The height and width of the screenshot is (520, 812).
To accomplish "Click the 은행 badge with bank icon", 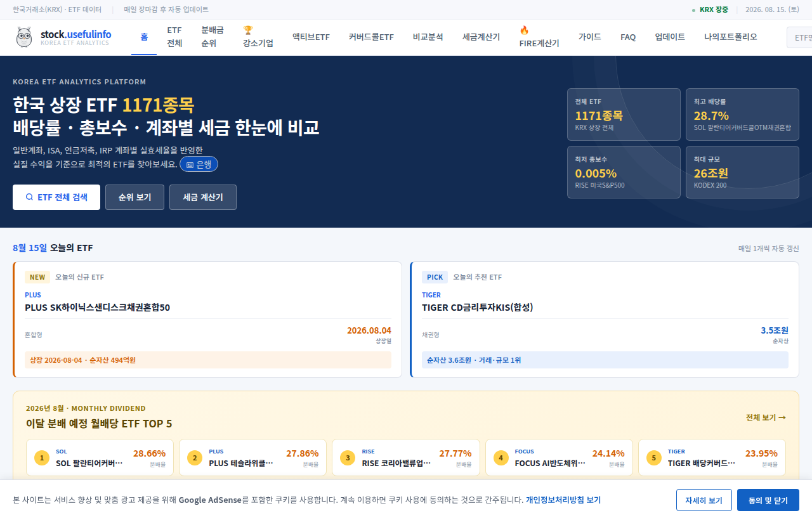I will coord(199,164).
